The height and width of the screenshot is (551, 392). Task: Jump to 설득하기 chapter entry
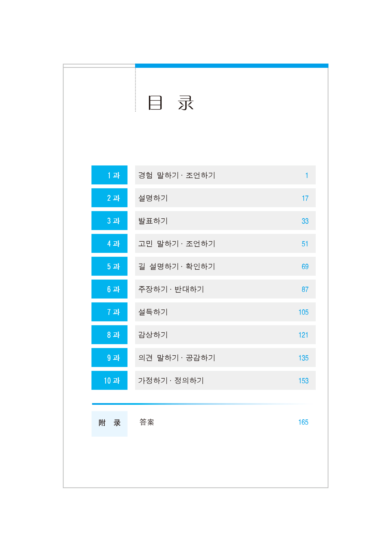pos(153,312)
